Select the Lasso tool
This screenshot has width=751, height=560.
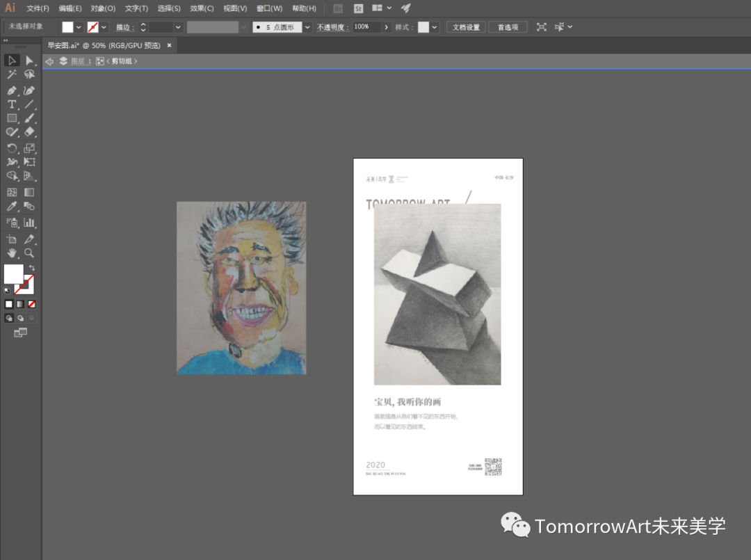29,74
